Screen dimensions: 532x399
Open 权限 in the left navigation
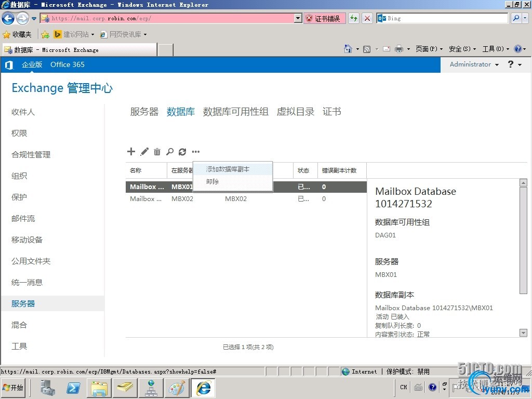[x=19, y=134]
